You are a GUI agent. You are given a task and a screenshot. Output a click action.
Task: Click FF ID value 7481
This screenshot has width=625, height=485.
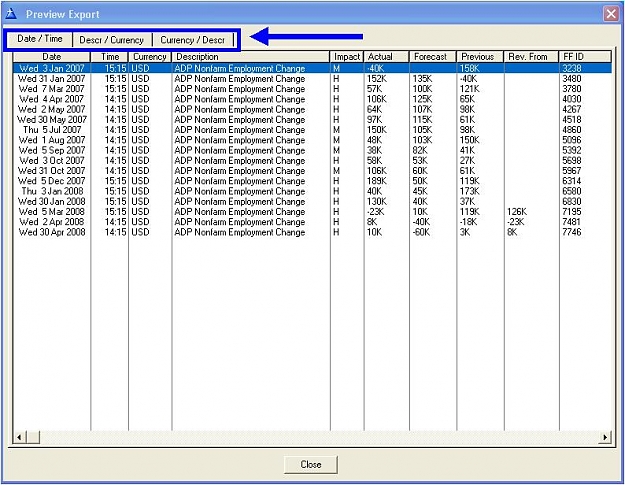[572, 222]
